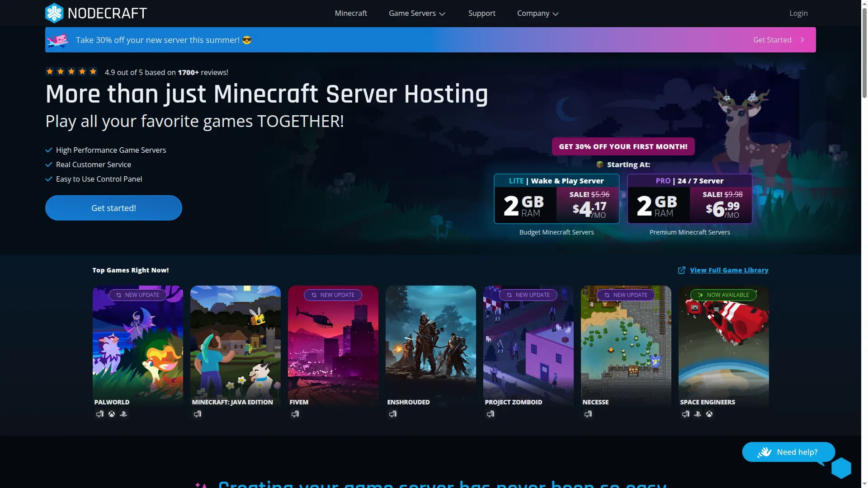
Task: Click the refresh icon in Palworld's New Update badge
Action: (x=119, y=295)
